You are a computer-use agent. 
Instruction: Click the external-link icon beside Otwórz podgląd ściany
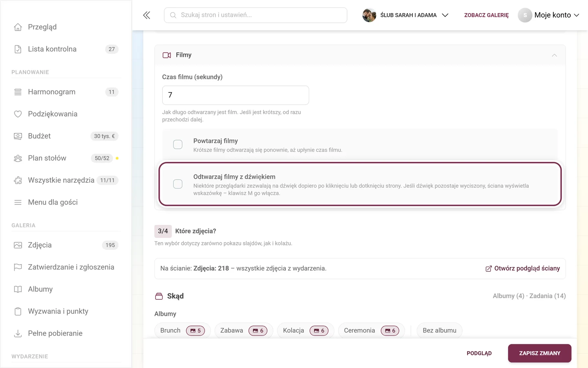(x=488, y=269)
